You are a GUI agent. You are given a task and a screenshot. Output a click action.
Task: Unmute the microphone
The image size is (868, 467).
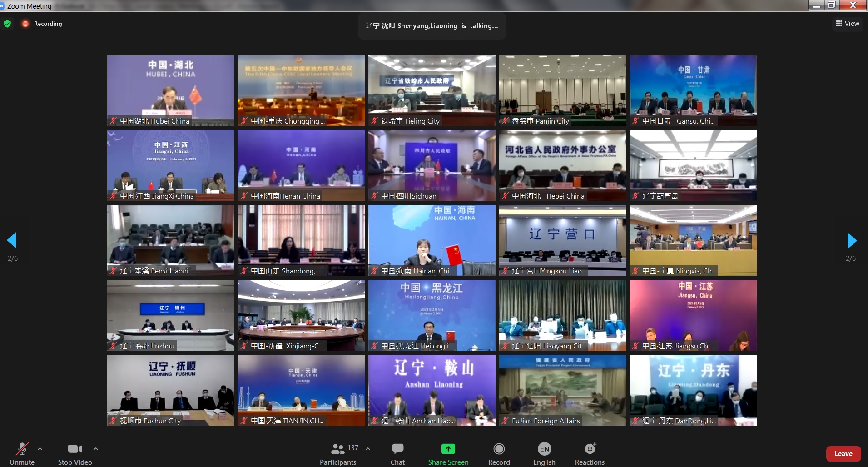(22, 449)
